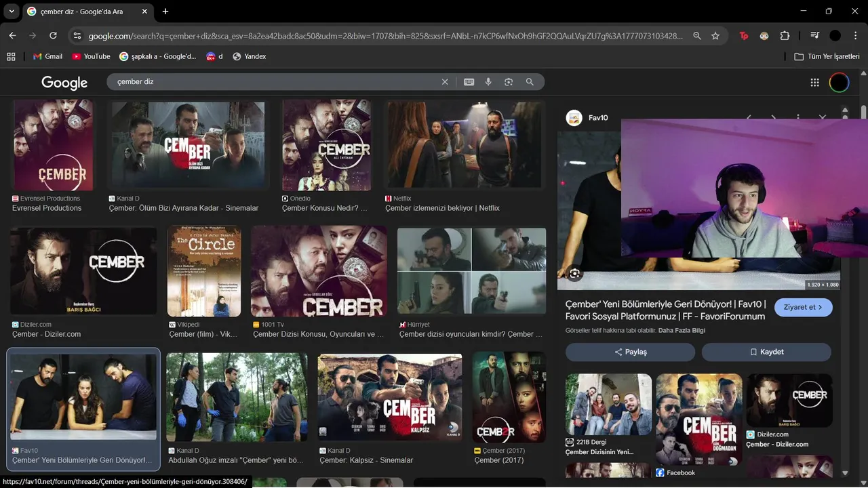Open a new tab with plus icon
The image size is (868, 488).
165,12
